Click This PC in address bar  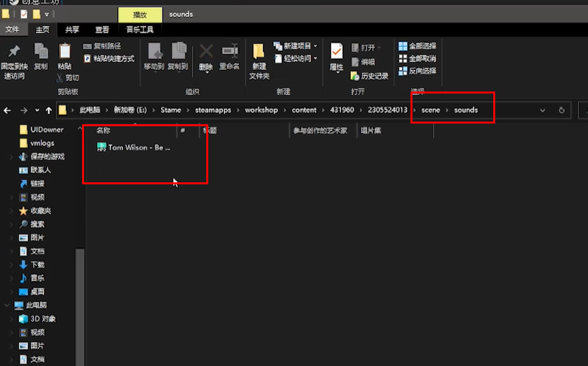point(89,110)
